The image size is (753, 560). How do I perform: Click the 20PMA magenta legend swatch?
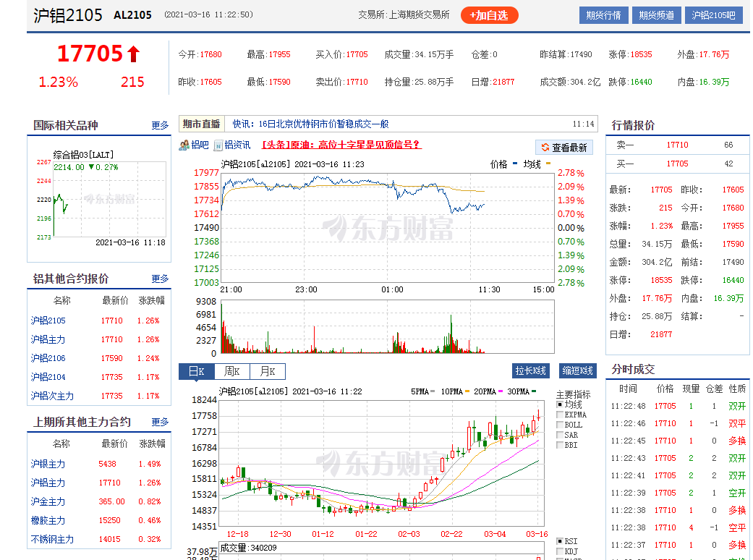point(501,391)
